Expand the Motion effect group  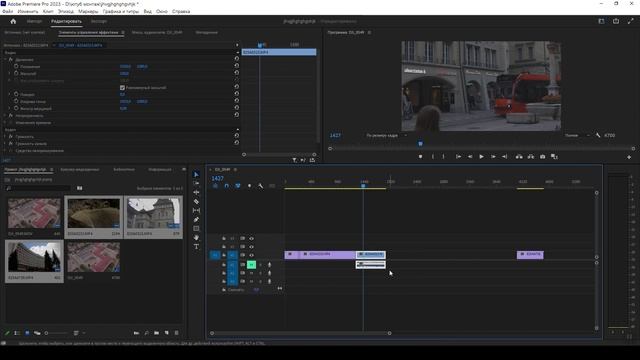click(5, 59)
